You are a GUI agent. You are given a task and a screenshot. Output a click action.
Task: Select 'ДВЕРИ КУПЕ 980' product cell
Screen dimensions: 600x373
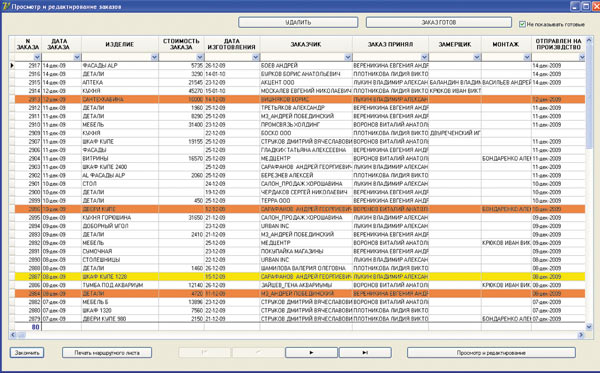(120, 319)
